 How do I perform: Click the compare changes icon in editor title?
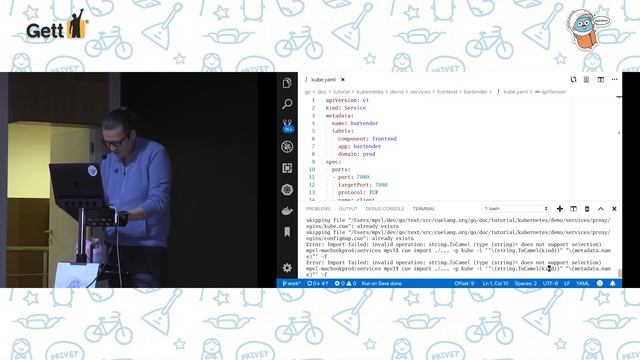pyautogui.click(x=573, y=80)
